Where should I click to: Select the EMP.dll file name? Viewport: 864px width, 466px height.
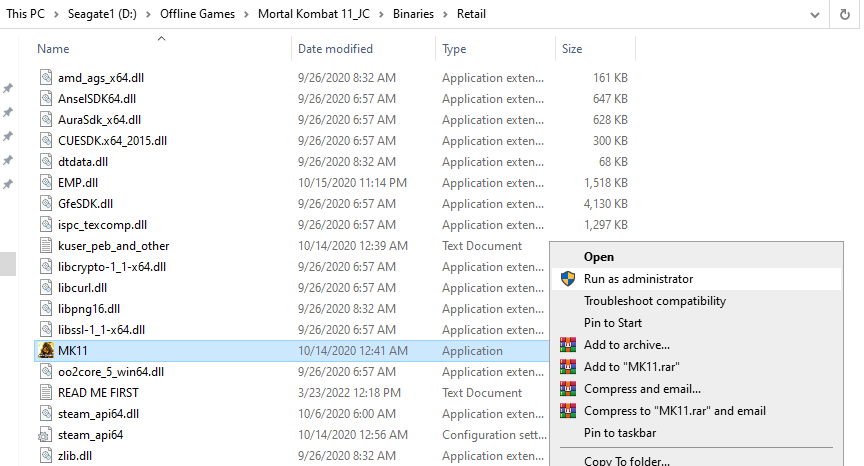coord(78,183)
